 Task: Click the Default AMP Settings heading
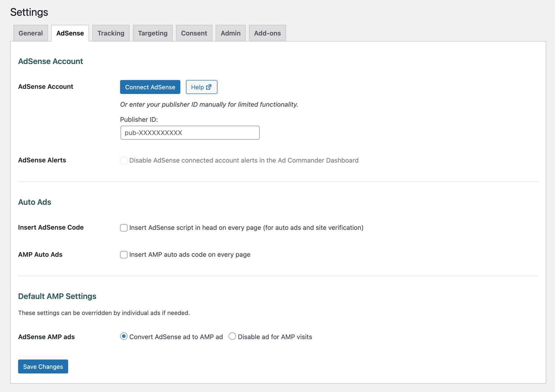pyautogui.click(x=57, y=296)
